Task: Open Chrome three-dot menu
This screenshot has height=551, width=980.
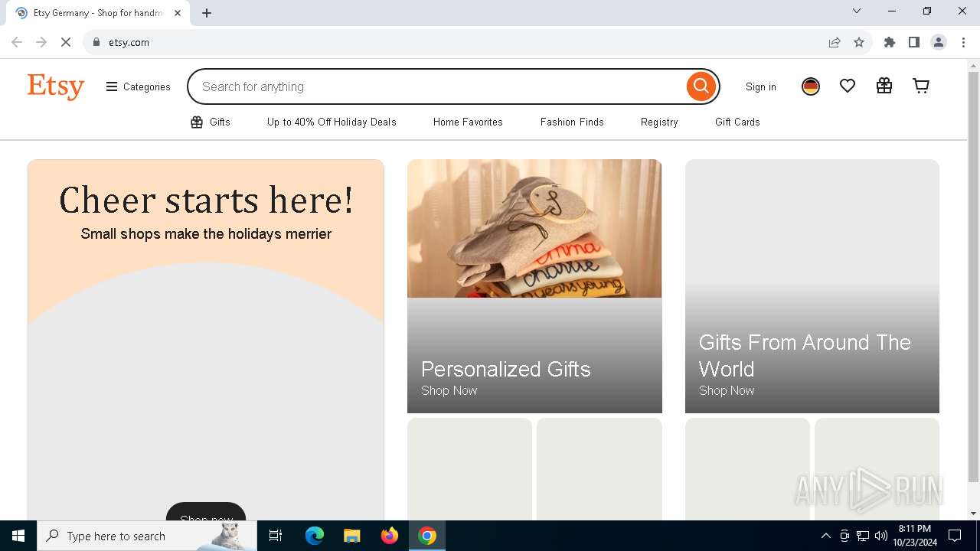Action: click(963, 42)
